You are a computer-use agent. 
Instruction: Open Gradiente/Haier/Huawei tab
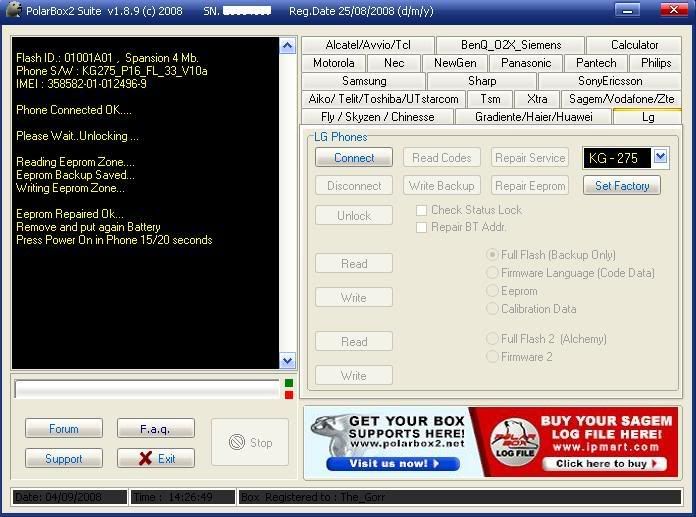533,117
